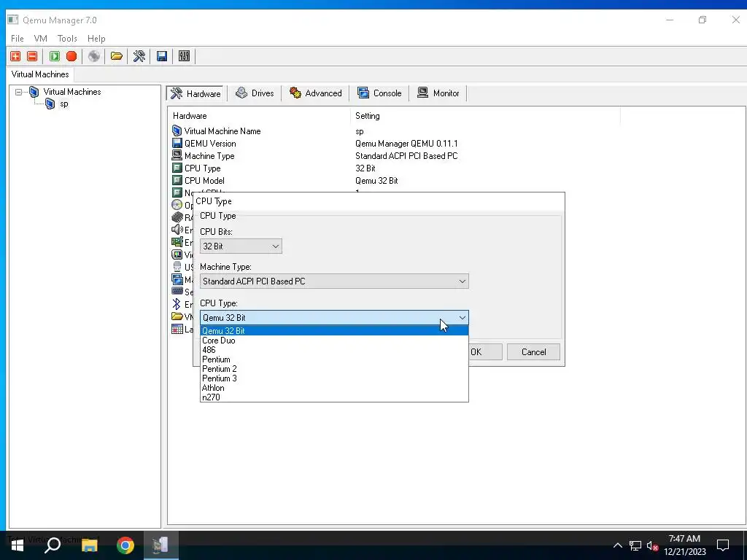The height and width of the screenshot is (560, 747).
Task: Open the Tools menu
Action: pos(67,39)
